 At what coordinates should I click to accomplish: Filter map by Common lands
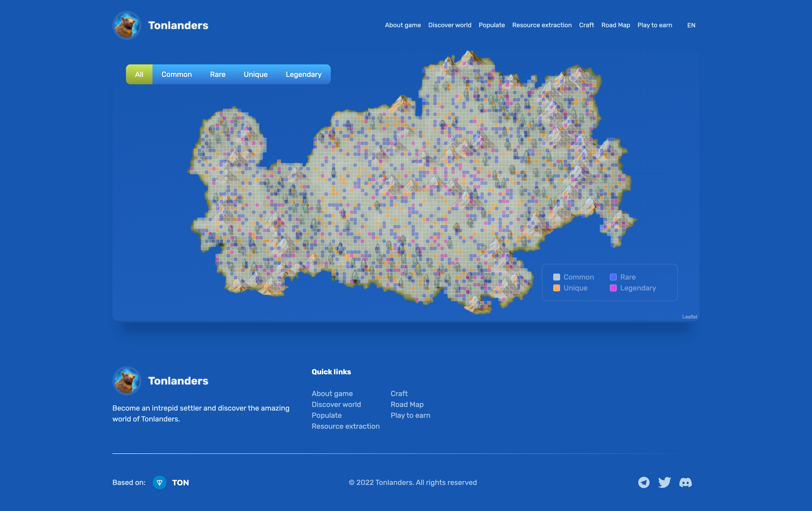coord(176,74)
